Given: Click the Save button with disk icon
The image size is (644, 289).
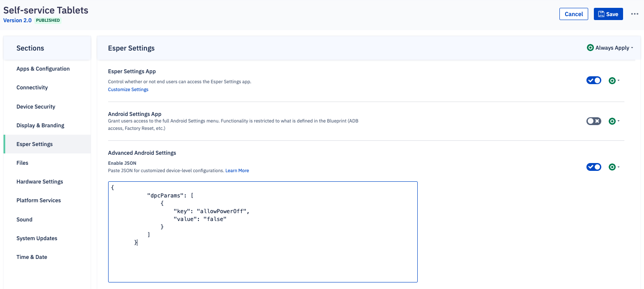Looking at the screenshot, I should coord(608,14).
